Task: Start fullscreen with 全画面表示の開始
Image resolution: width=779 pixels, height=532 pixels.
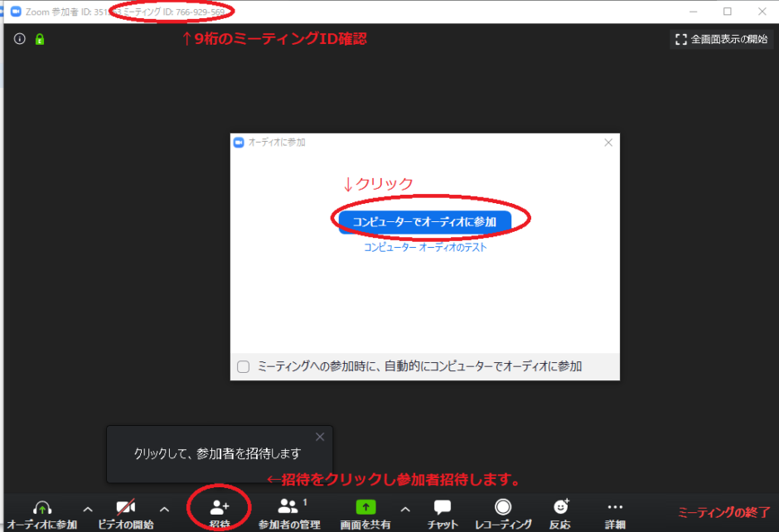Action: [721, 38]
